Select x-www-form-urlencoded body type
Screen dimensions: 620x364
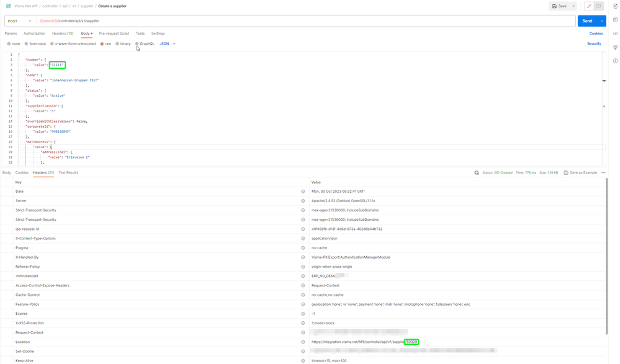click(x=52, y=44)
